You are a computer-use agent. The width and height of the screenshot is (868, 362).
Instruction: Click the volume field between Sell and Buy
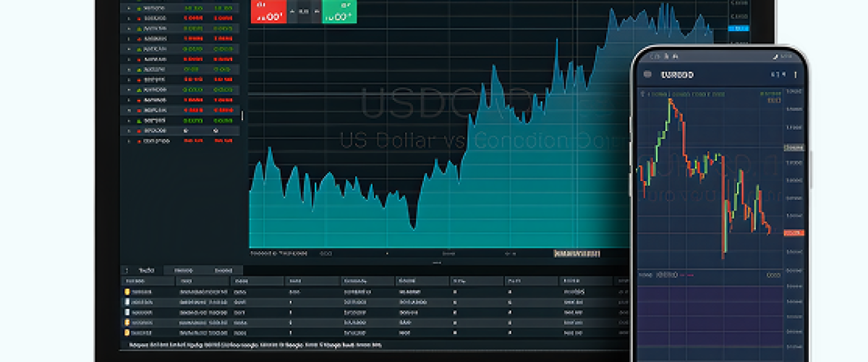(x=304, y=12)
